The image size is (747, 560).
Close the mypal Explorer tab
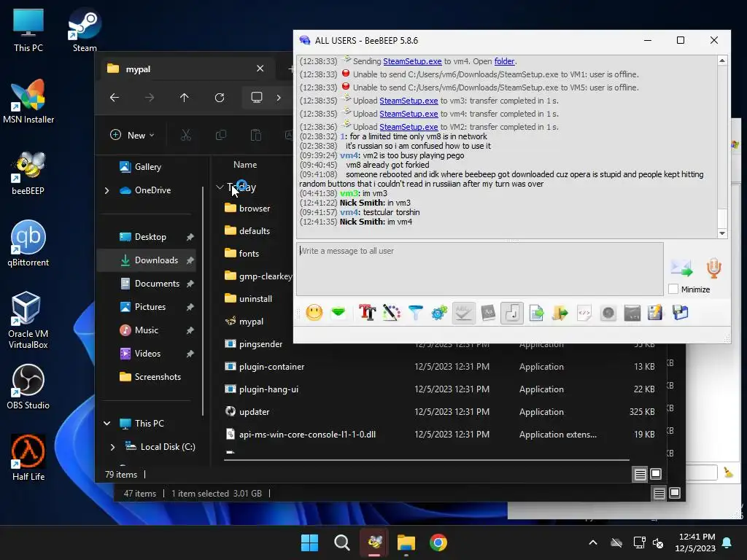tap(260, 69)
